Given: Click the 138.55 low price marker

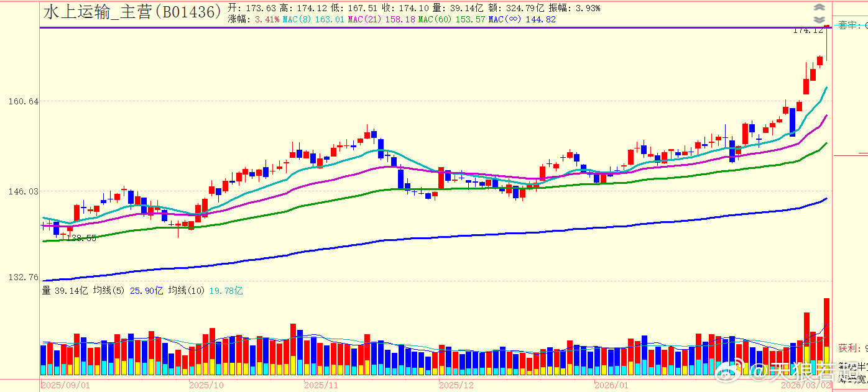Looking at the screenshot, I should click(x=81, y=238).
